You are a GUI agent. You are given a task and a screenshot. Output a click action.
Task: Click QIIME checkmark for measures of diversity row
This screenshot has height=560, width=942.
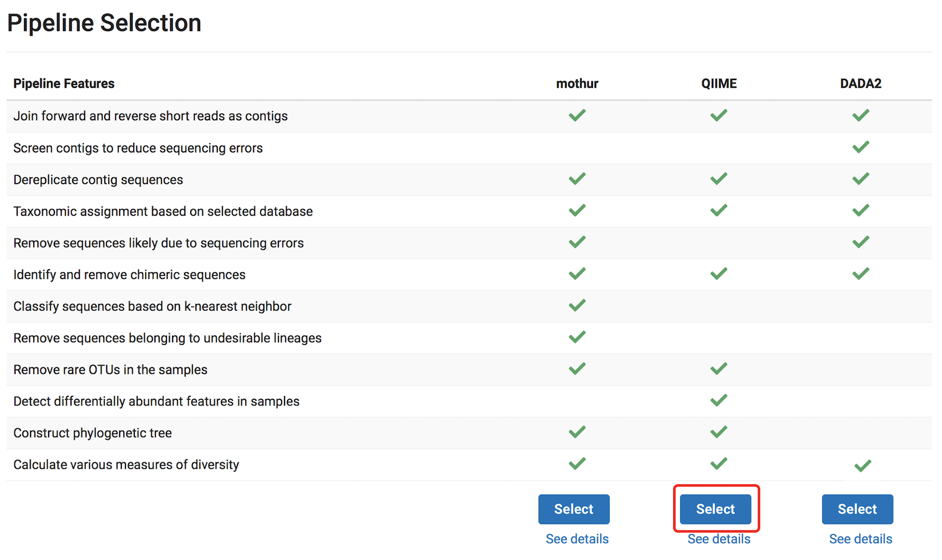point(719,463)
